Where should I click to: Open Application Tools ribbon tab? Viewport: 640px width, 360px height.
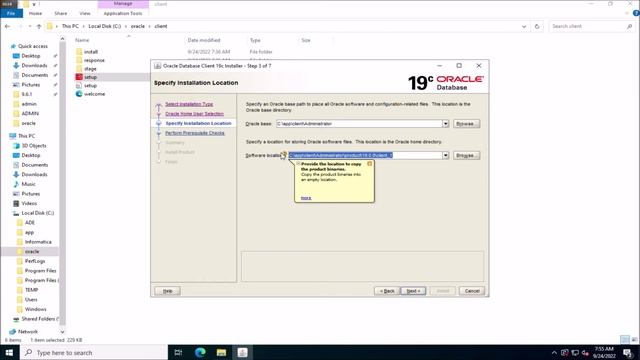point(123,13)
